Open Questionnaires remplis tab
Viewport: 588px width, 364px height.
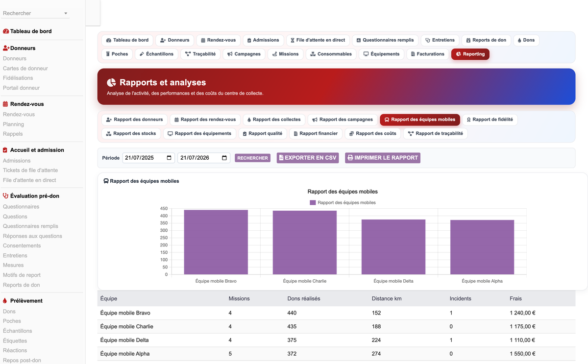[x=385, y=40]
